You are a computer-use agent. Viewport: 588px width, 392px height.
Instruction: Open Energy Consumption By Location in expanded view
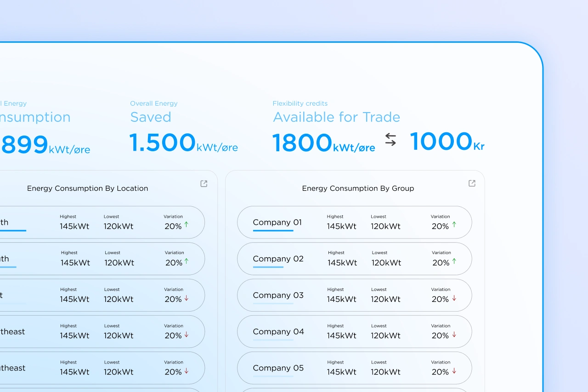[204, 184]
